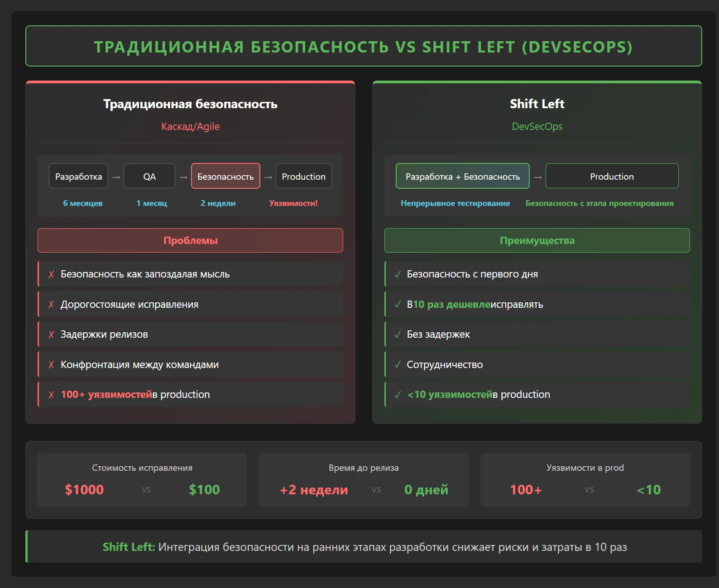Click the checkmark beside "Без задержек"

[x=398, y=335]
